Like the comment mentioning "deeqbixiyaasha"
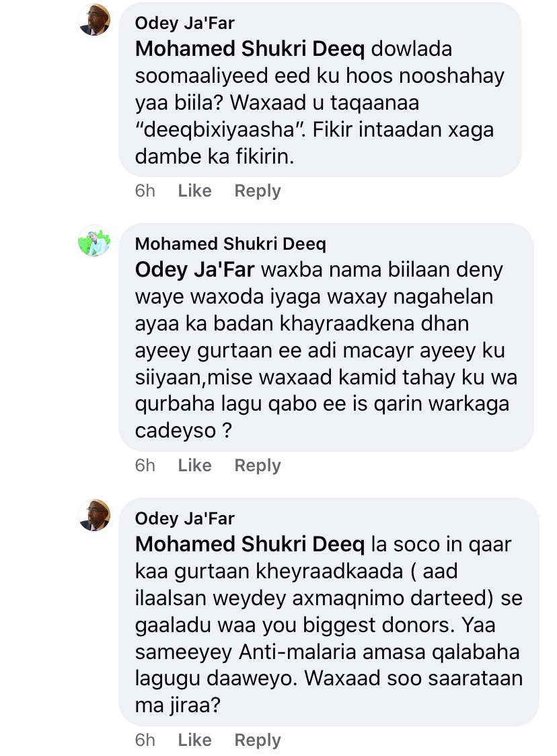The height and width of the screenshot is (756, 557). coord(194,191)
